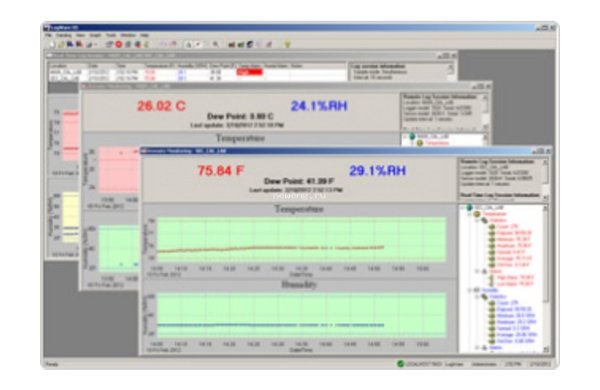Click the Location column header in back table
Viewport: 600px width, 390px height.
coord(58,66)
